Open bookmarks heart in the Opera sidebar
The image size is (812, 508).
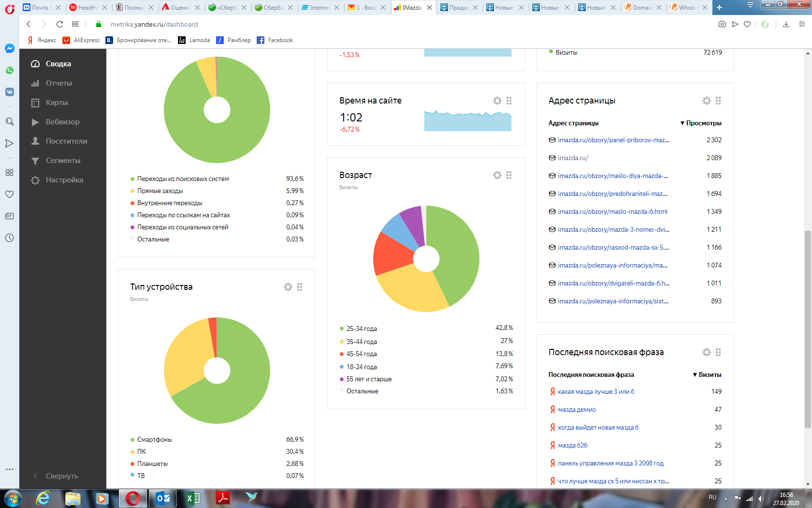10,194
